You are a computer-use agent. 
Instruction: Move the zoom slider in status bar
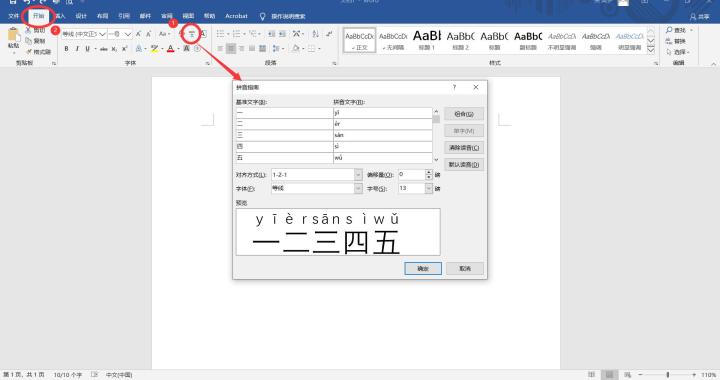668,375
